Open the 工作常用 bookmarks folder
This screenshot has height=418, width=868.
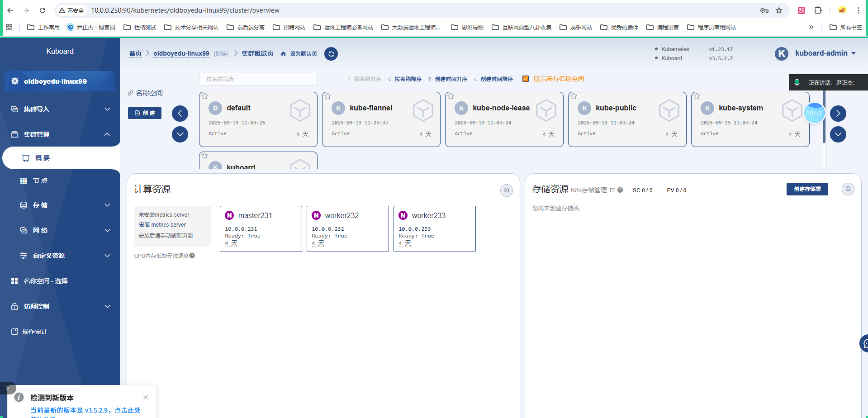[43, 27]
